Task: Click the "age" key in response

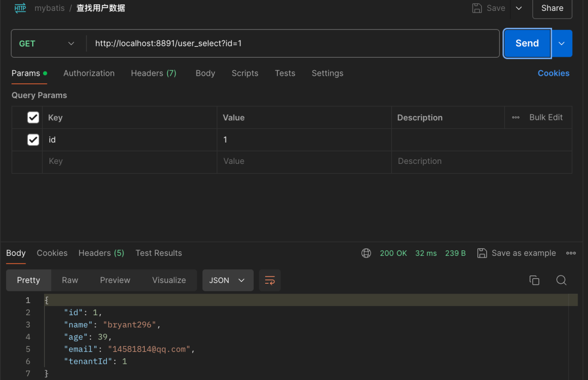Action: [x=75, y=337]
